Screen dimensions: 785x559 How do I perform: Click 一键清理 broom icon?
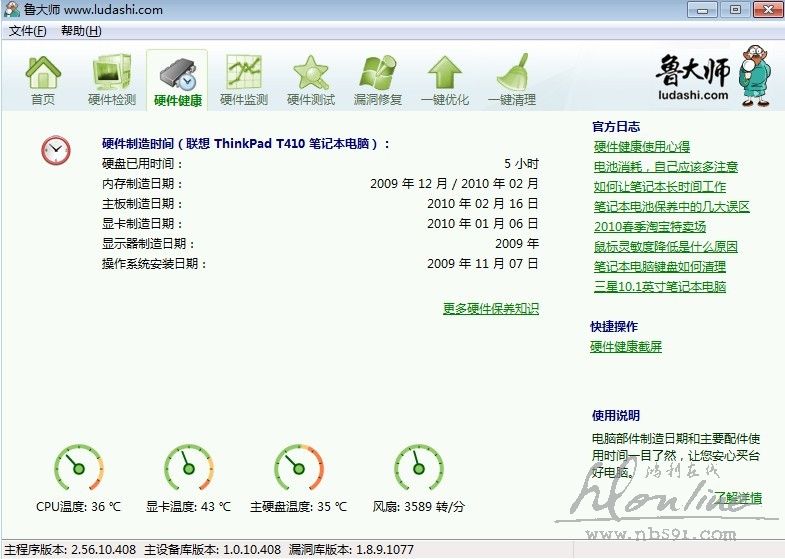(512, 80)
